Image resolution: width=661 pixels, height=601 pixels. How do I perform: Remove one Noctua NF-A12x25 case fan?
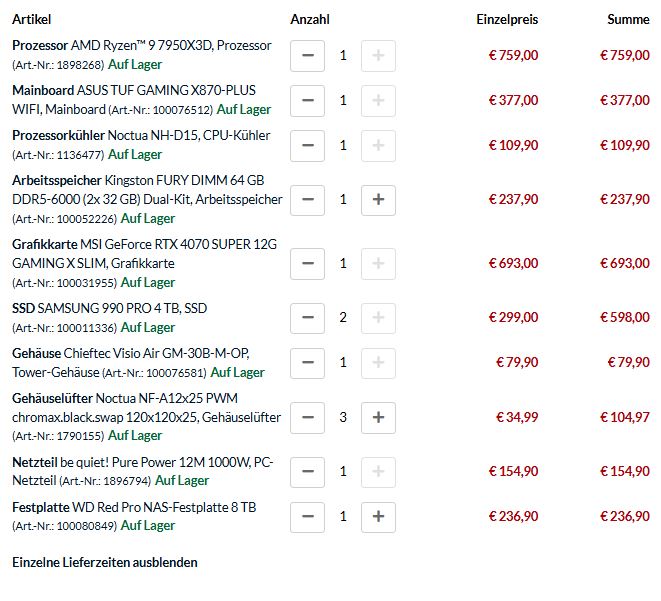pos(307,416)
